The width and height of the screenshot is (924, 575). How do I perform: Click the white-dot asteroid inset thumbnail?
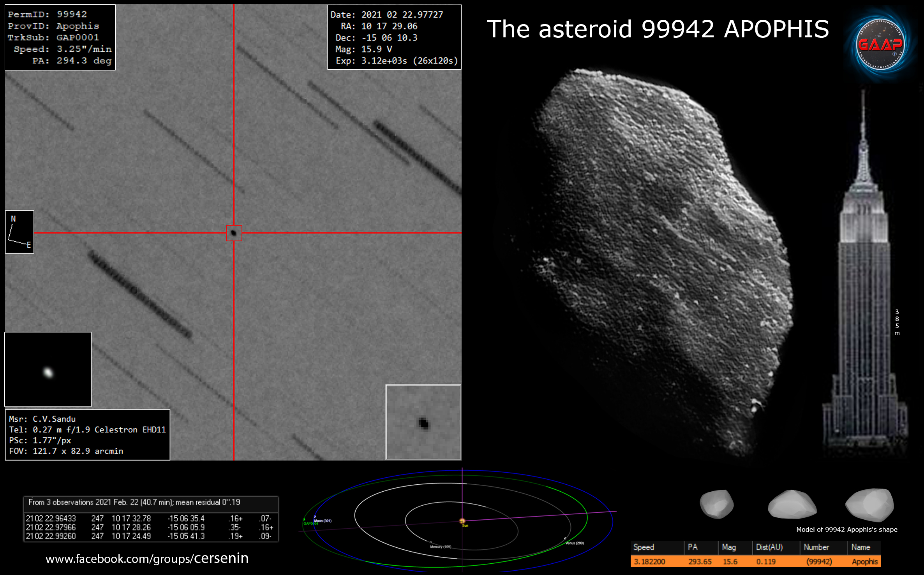pos(48,369)
